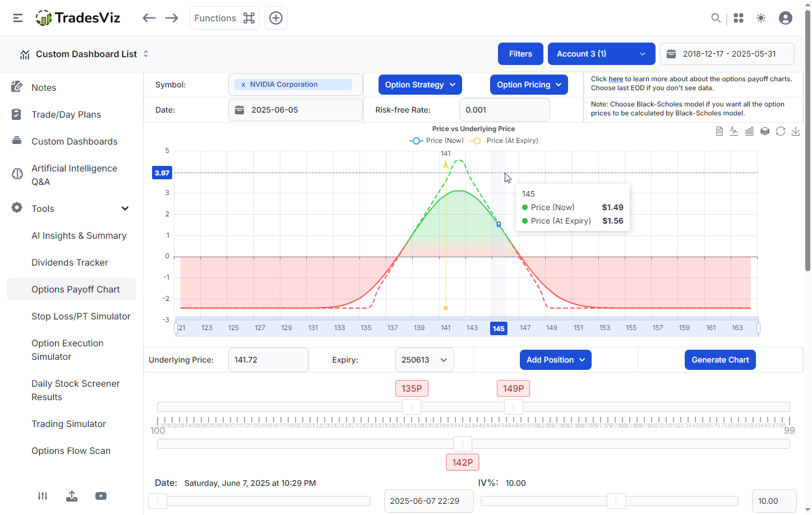Expand the Expiry selector showing 250613
812x515 pixels.
click(x=425, y=360)
